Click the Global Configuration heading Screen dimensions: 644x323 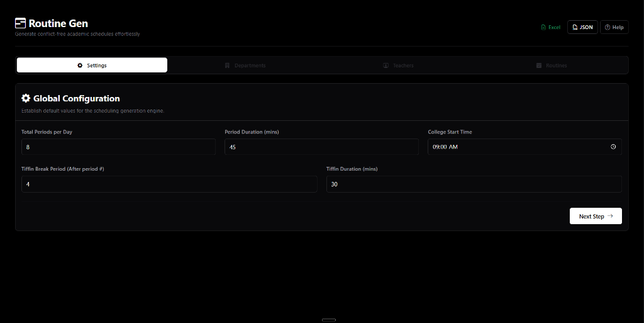pyautogui.click(x=76, y=98)
